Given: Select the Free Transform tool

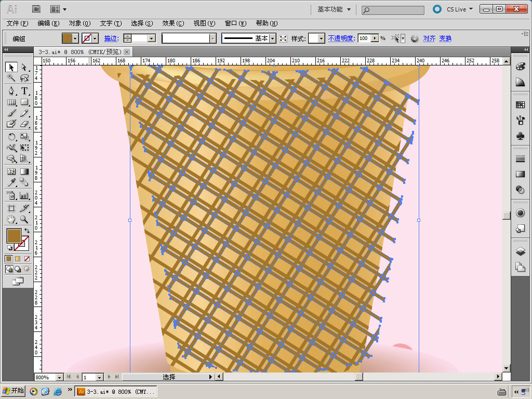Looking at the screenshot, I should 24,148.
